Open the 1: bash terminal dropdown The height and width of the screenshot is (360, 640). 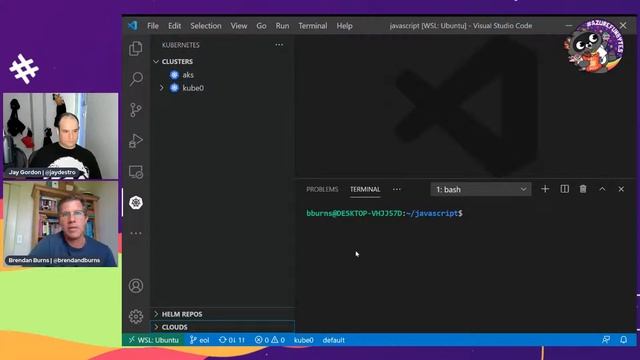[481, 189]
